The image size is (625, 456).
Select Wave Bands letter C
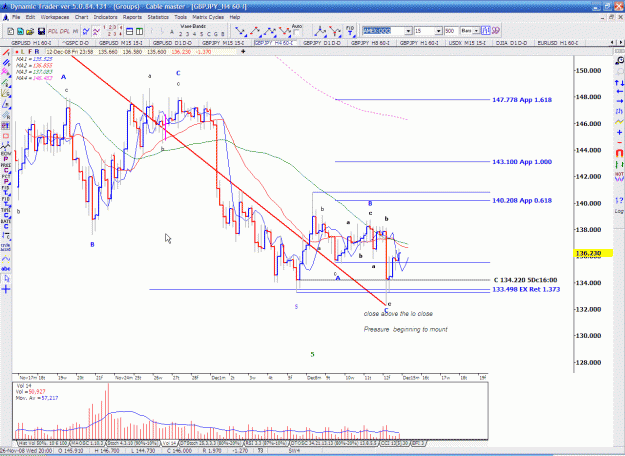click(x=208, y=34)
